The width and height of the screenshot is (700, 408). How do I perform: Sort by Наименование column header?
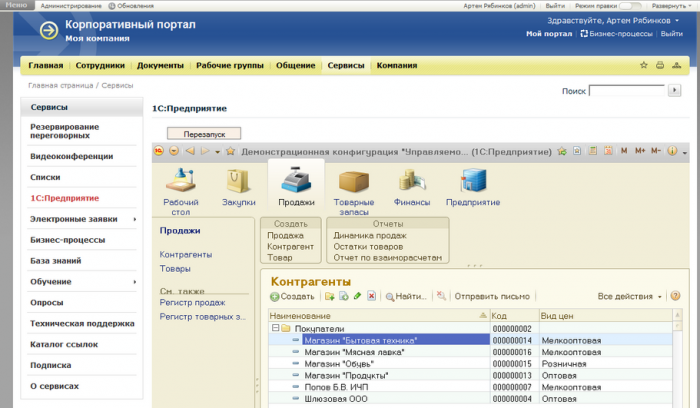coord(378,316)
